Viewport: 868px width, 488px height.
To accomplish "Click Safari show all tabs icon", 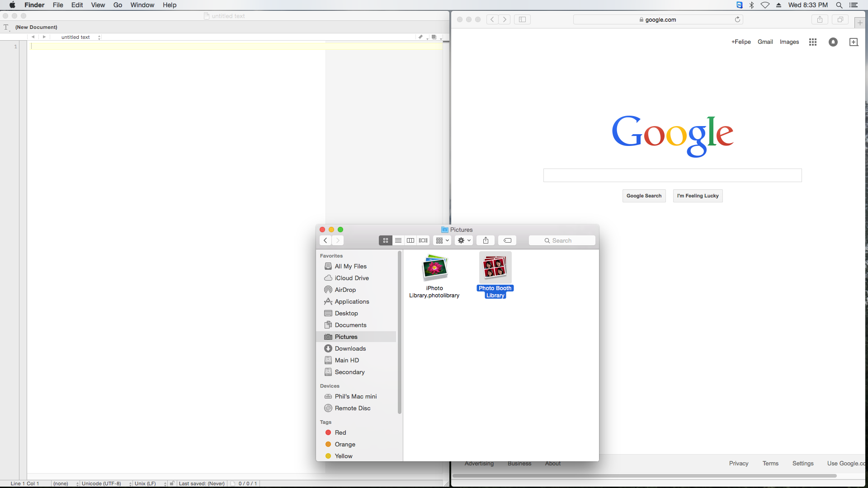I will [840, 19].
